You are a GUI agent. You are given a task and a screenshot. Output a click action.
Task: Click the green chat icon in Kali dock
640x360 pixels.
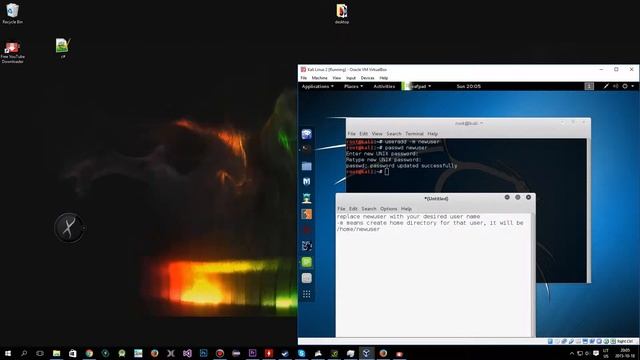coord(307,262)
